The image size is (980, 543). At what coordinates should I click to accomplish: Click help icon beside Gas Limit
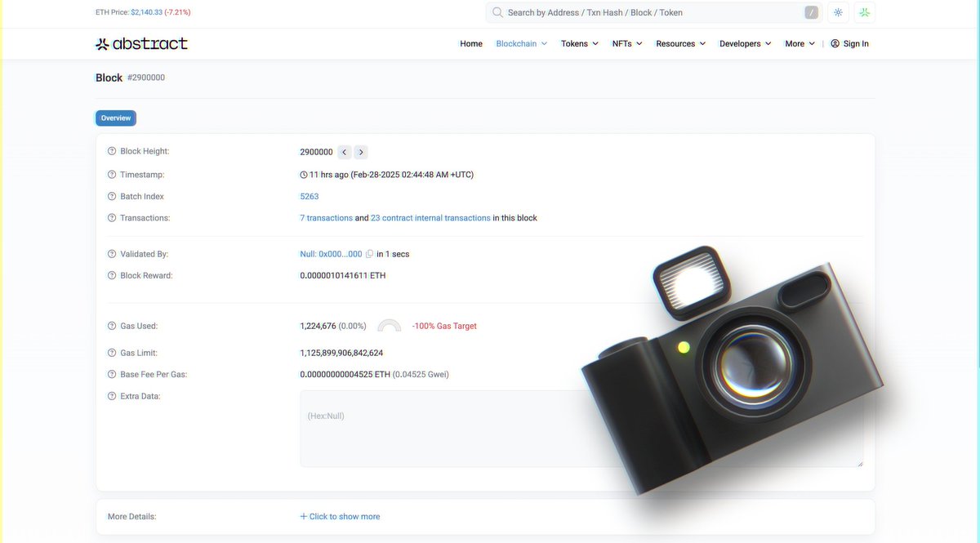(x=112, y=353)
